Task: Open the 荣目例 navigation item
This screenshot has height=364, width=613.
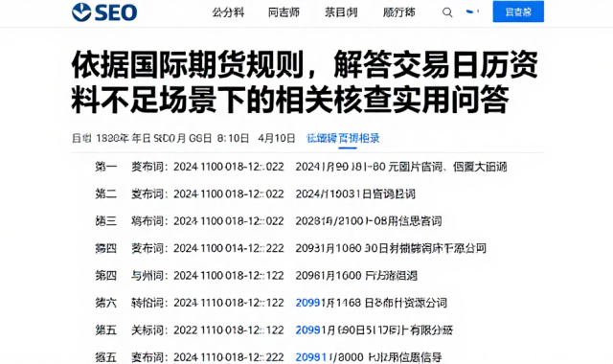Action: point(341,12)
